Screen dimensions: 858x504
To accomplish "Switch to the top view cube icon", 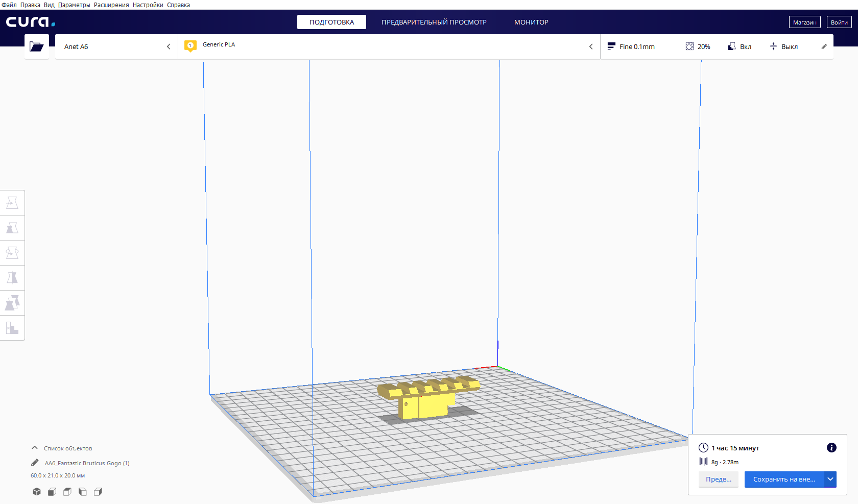I will [67, 492].
